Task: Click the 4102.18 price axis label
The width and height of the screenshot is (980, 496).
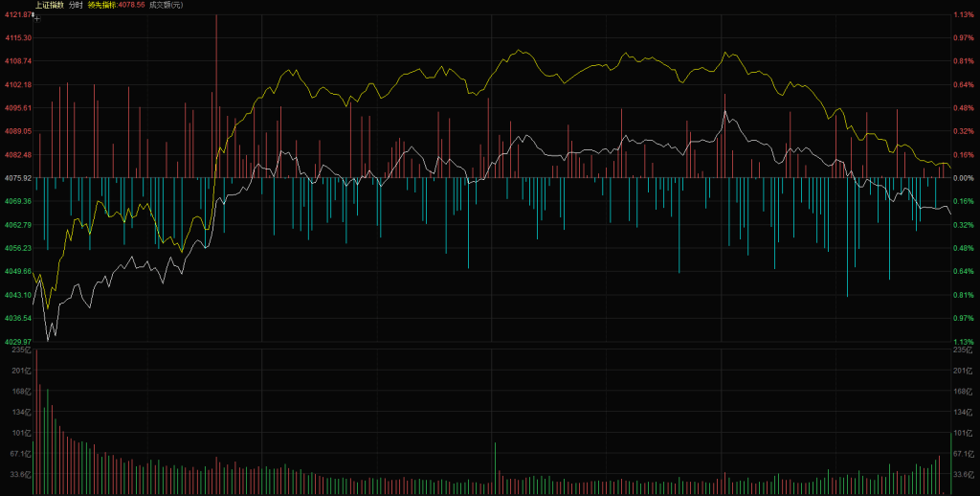Action: click(17, 84)
